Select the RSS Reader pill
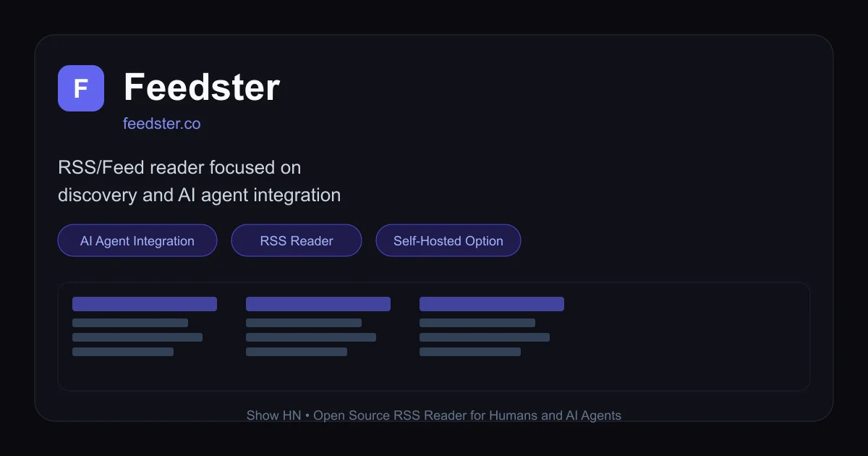The width and height of the screenshot is (868, 456). pos(297,240)
